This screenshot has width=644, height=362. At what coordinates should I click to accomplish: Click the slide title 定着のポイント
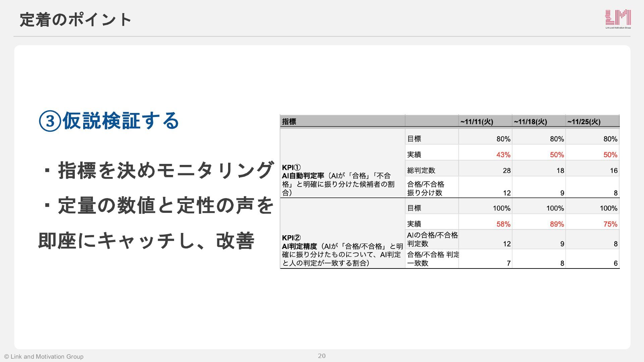coord(76,19)
